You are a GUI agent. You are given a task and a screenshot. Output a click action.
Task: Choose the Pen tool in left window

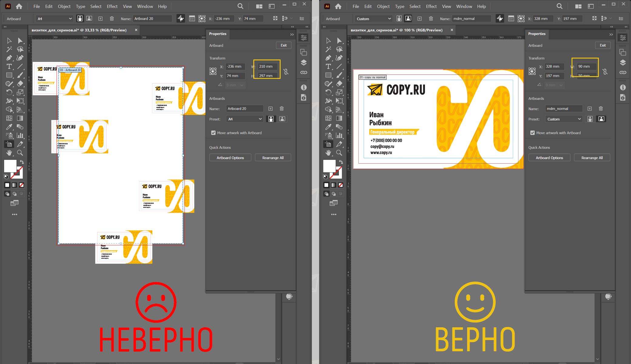[x=9, y=58]
